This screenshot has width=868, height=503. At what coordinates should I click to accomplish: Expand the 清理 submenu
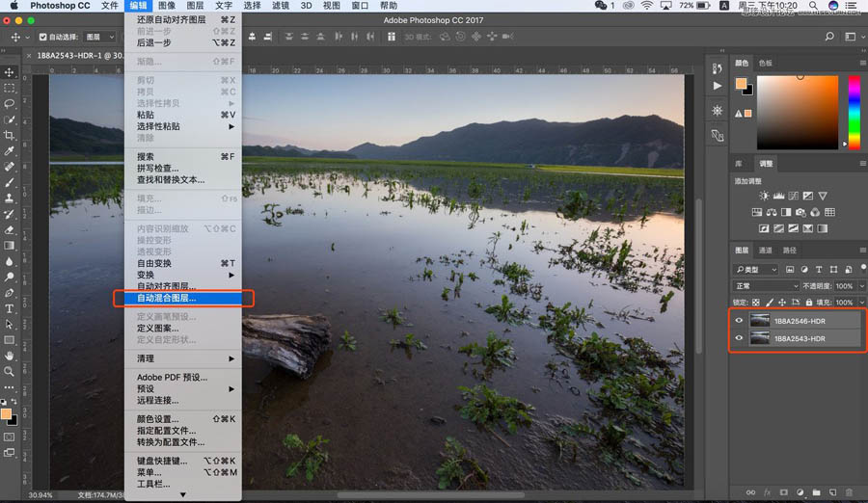[x=182, y=358]
